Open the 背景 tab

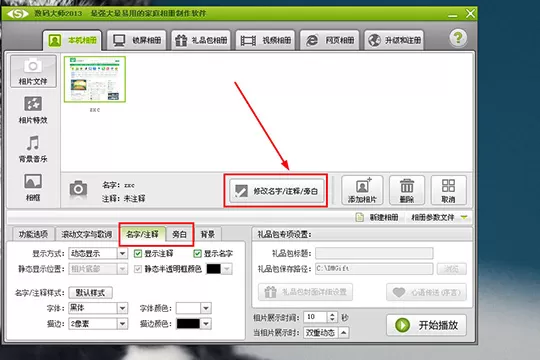click(208, 234)
